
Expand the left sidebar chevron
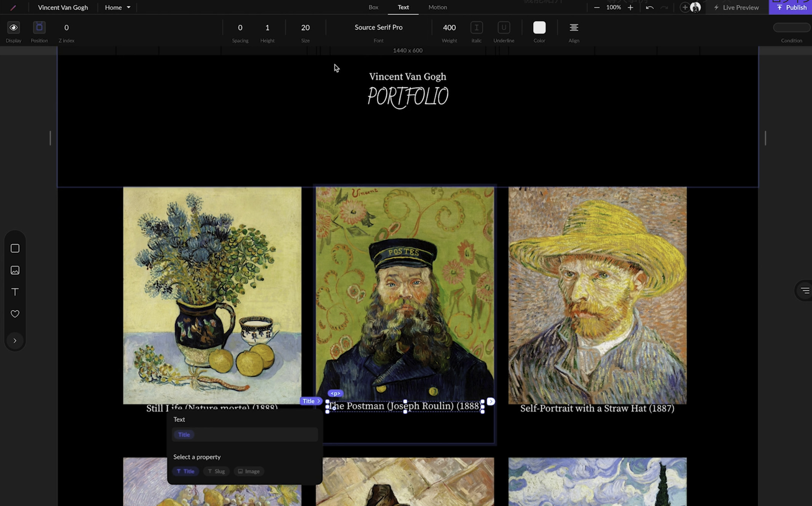pyautogui.click(x=15, y=341)
